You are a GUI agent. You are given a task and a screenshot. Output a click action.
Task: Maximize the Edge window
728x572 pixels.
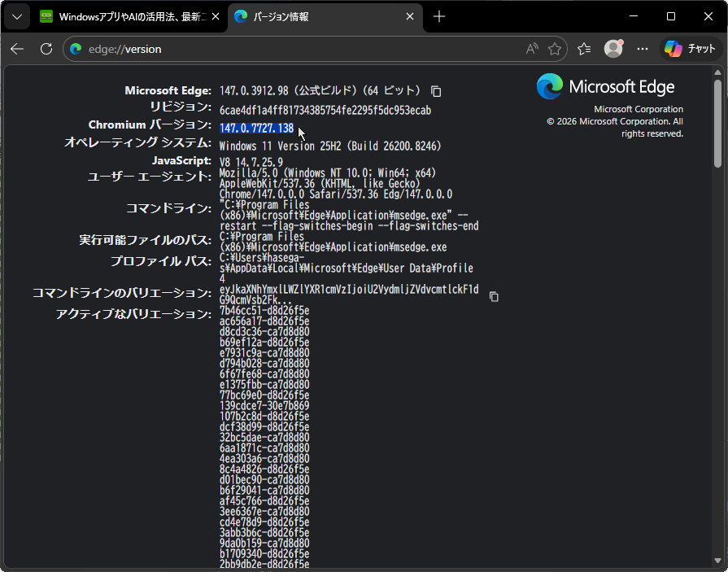pos(671,17)
